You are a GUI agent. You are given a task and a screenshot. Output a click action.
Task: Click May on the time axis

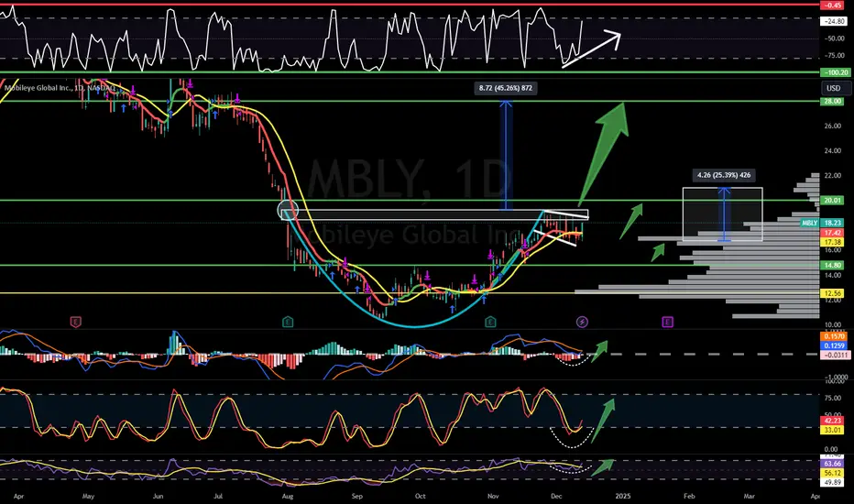pos(88,497)
